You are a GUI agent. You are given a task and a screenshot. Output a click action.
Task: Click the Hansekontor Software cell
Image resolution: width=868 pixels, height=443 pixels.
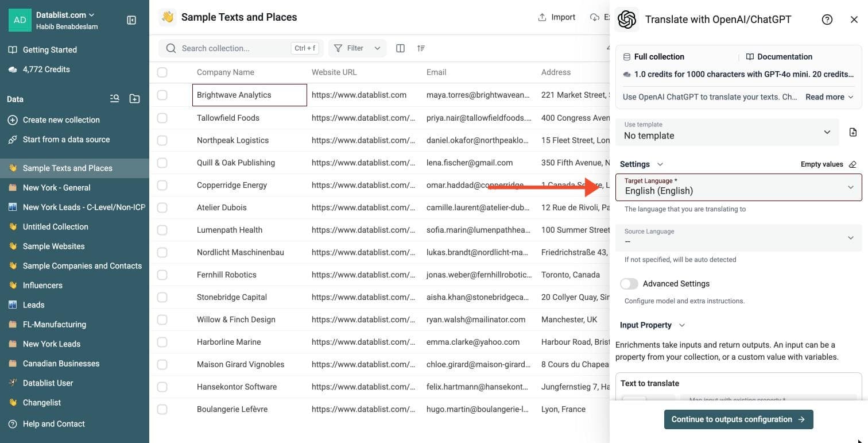coord(250,387)
